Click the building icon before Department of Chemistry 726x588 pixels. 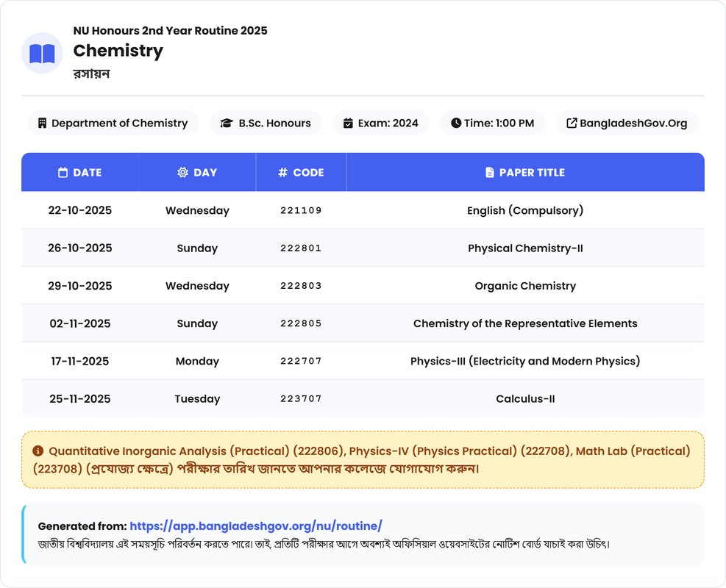(42, 123)
